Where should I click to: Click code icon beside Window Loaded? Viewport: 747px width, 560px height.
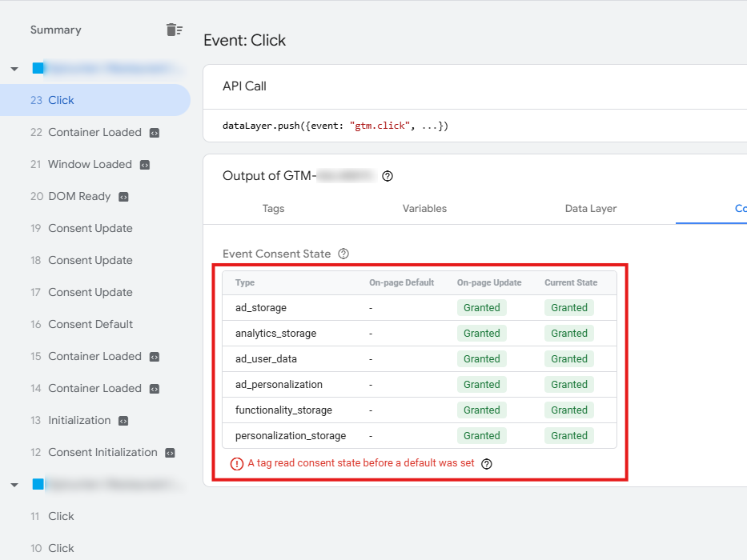coord(145,165)
